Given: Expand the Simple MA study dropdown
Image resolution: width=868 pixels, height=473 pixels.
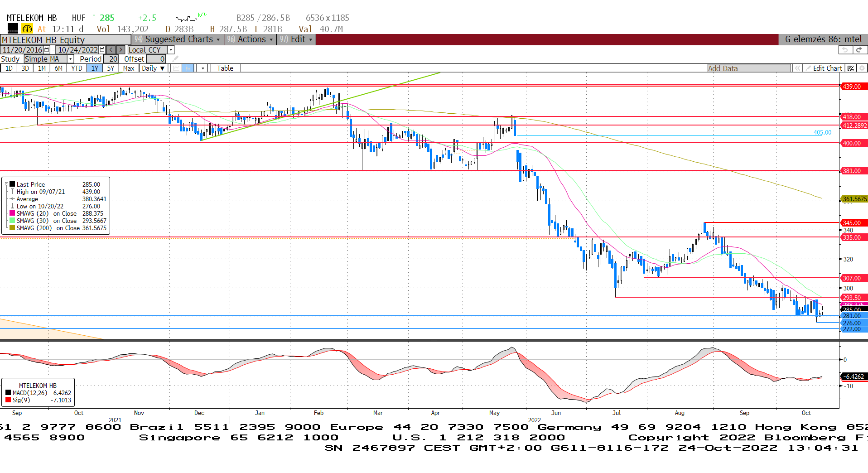Looking at the screenshot, I should (x=71, y=59).
